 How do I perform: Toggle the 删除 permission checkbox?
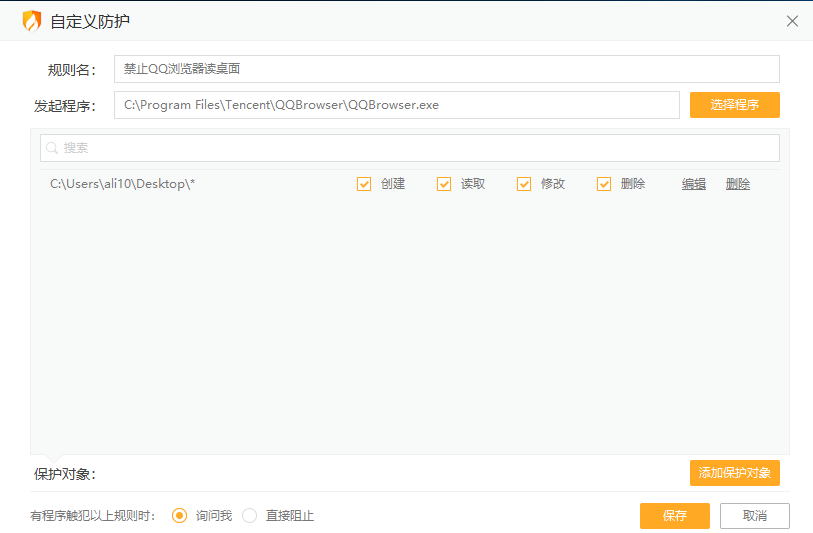(x=604, y=184)
